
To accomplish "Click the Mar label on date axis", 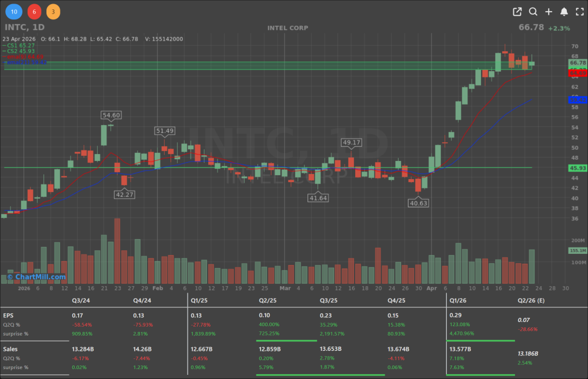I will click(285, 289).
